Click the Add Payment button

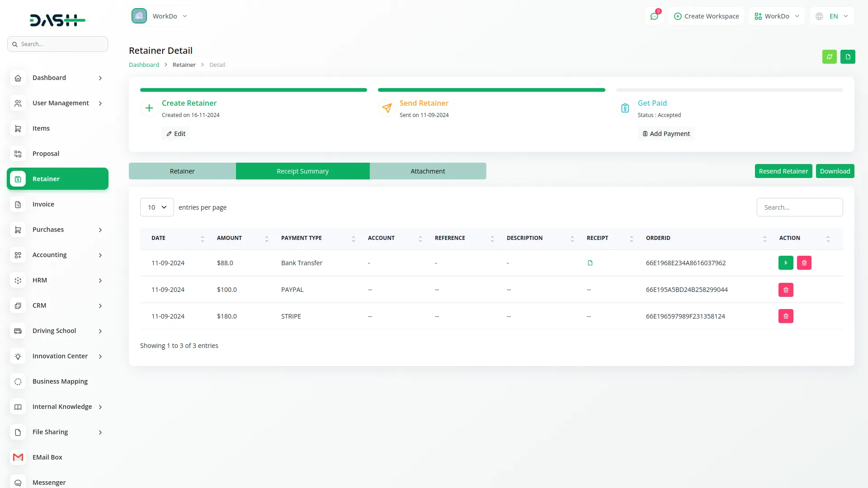(666, 134)
